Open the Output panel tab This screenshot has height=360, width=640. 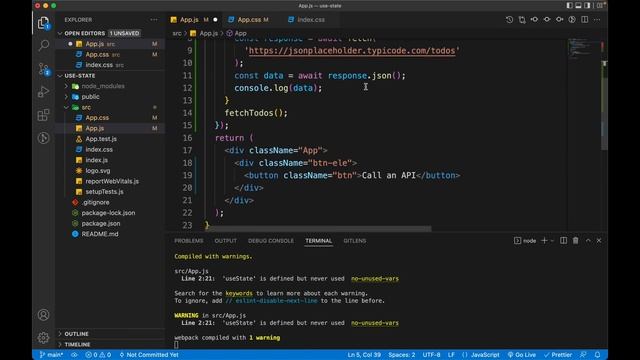tap(225, 241)
